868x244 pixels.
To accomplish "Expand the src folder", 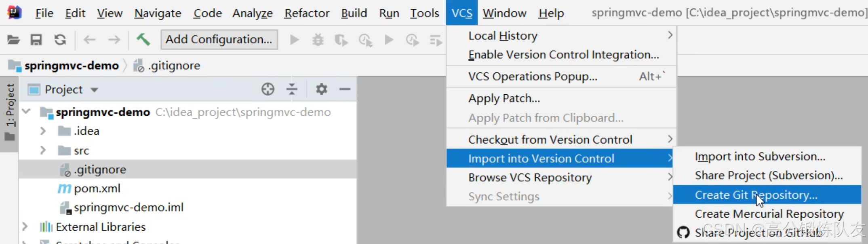I will click(x=43, y=151).
